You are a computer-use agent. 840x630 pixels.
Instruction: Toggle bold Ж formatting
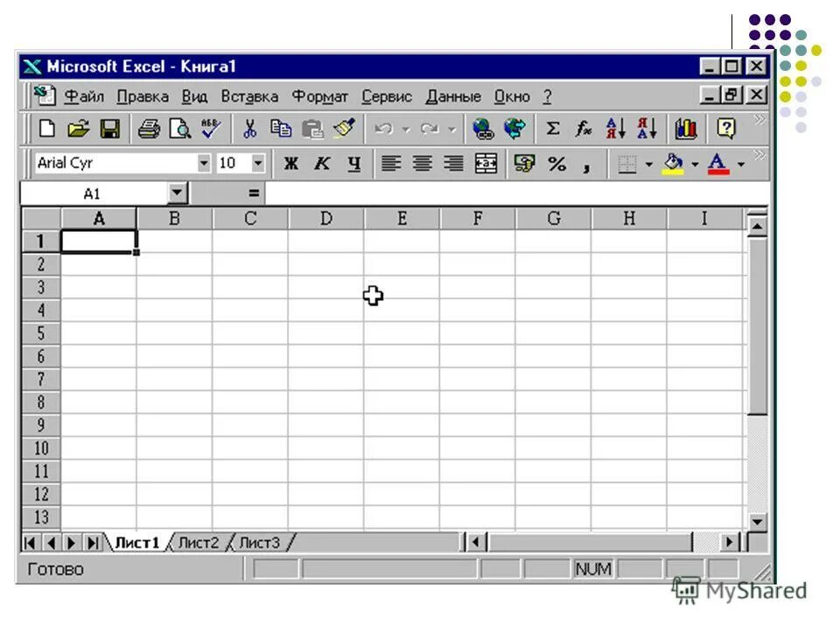[290, 164]
